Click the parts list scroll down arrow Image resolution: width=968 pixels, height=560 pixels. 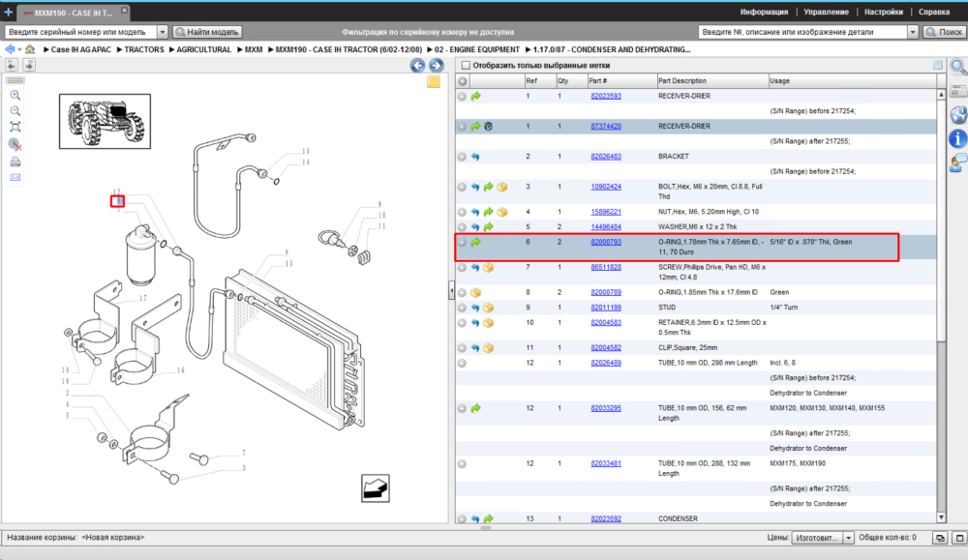point(941,518)
